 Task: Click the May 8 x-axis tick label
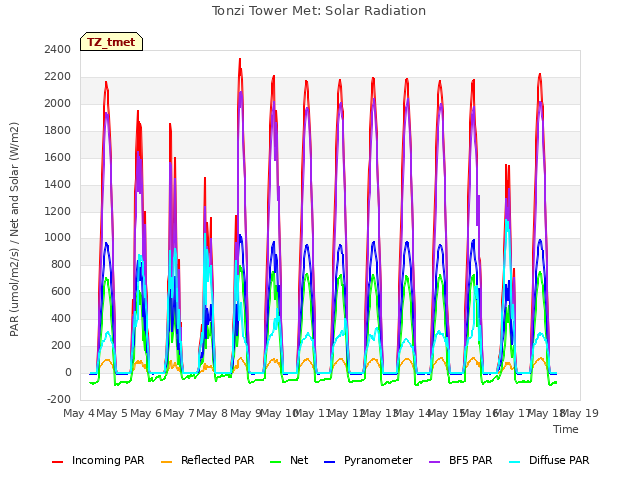point(212,413)
